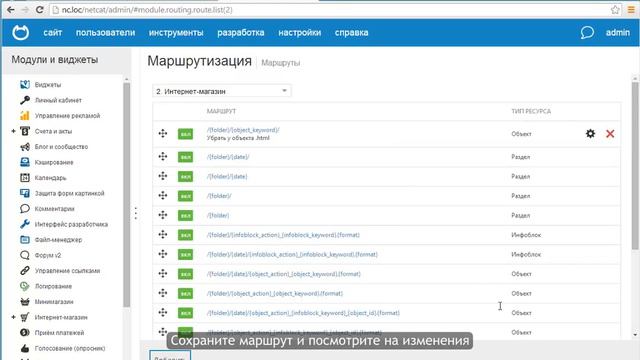The height and width of the screenshot is (360, 640).
Task: Expand the Счета и акты tree node
Action: (x=13, y=131)
